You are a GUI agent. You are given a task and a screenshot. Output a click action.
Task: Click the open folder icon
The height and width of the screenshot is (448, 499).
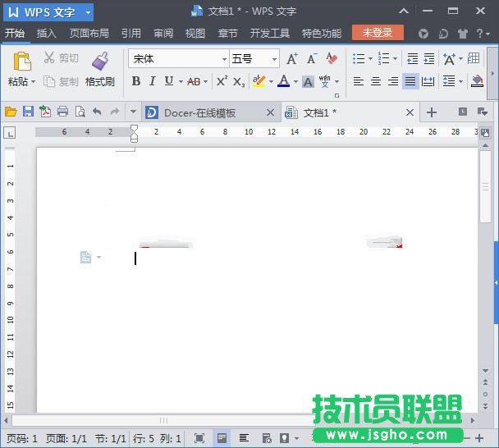pos(11,112)
